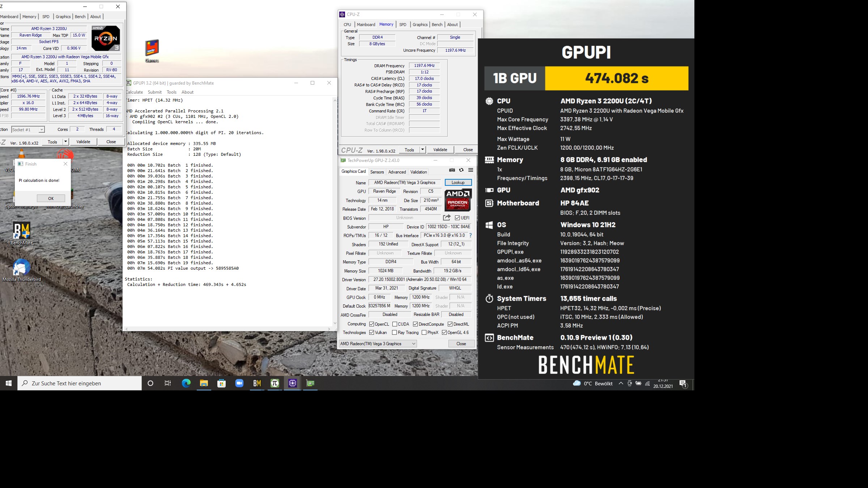Viewport: 868px width, 488px height.
Task: Open the Socket #1 selection dropdown
Action: [x=28, y=129]
